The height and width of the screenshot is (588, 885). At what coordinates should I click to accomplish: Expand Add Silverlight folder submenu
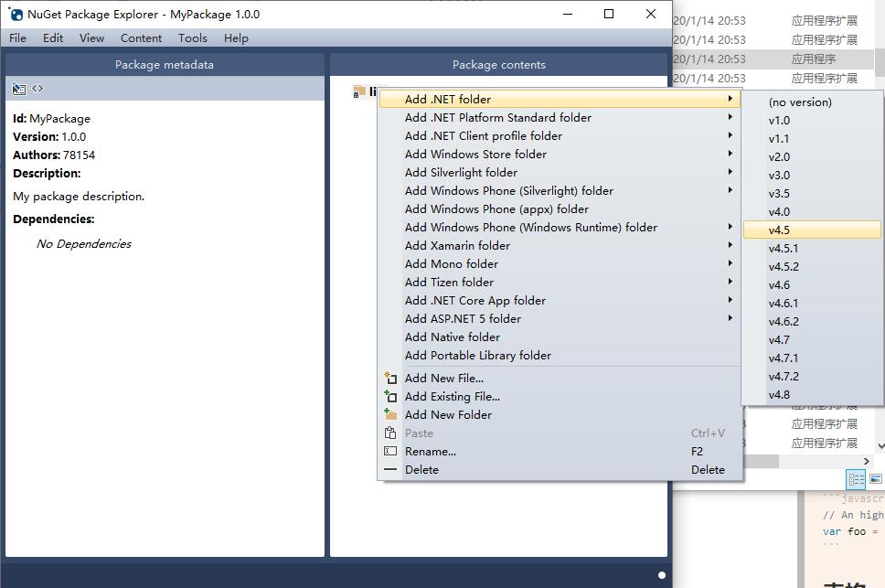coord(560,172)
